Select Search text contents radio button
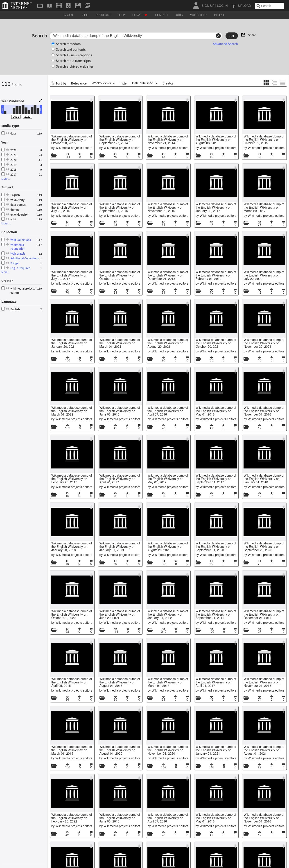Screen dimensions: 289x868 pyautogui.click(x=53, y=50)
